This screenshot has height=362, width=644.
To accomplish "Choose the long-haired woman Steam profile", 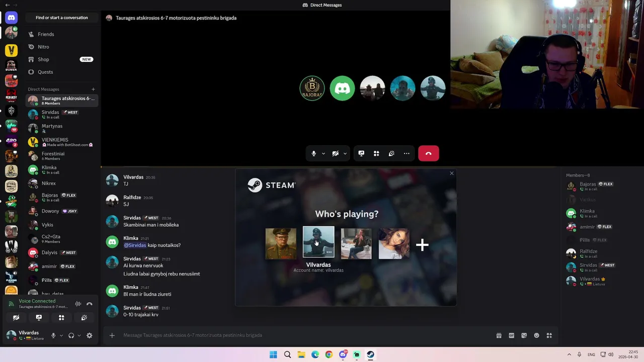I will click(x=394, y=244).
